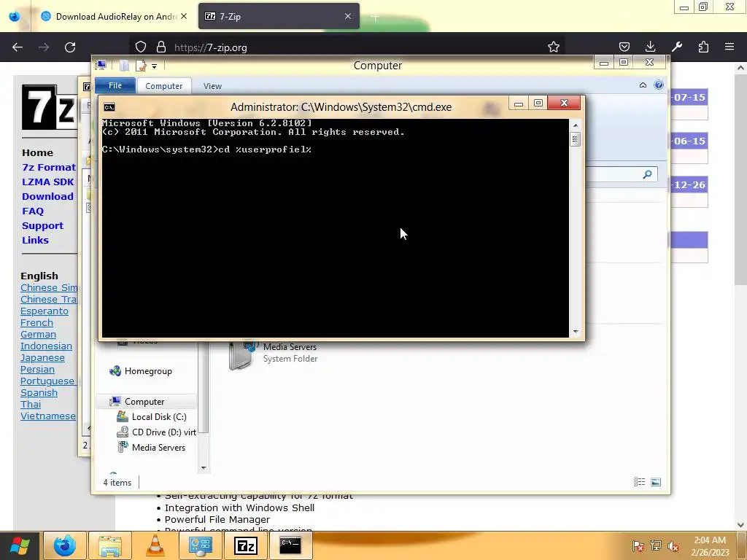Screen dimensions: 747x560
Task: Open the 7z Format link
Action: (49, 168)
